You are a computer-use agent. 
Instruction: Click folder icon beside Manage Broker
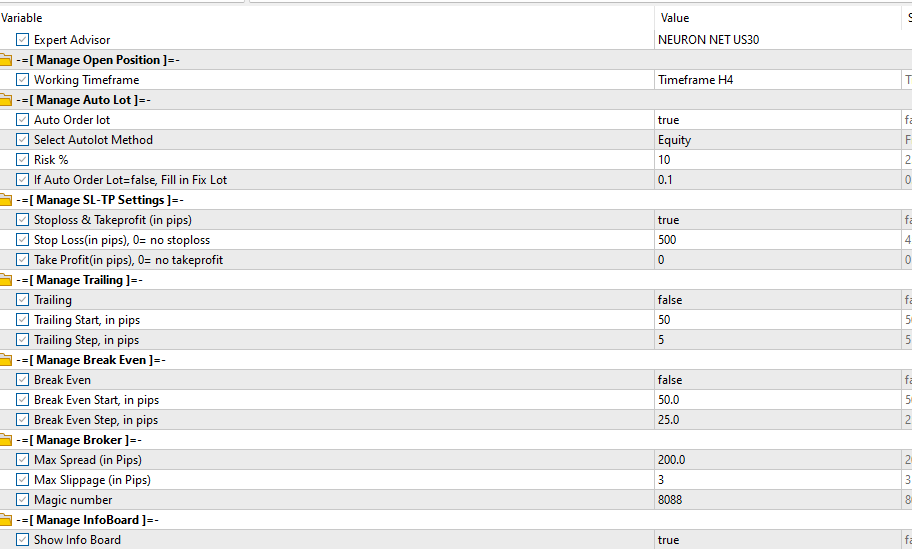pos(5,440)
